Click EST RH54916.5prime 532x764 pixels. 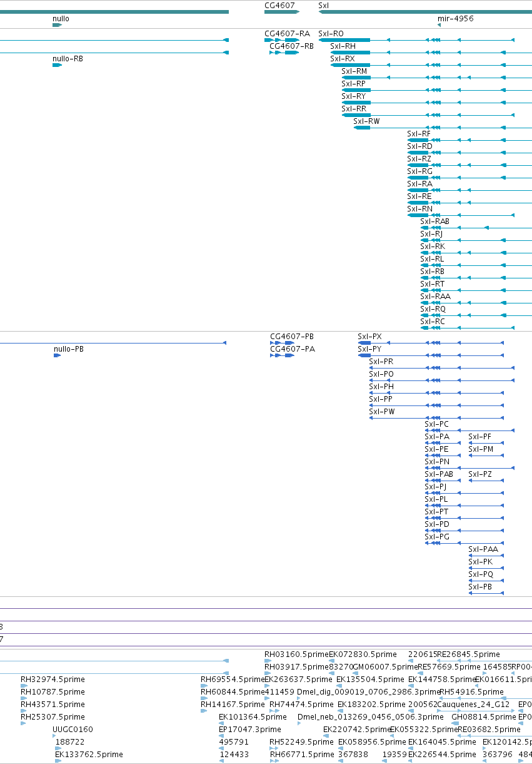[x=471, y=692]
